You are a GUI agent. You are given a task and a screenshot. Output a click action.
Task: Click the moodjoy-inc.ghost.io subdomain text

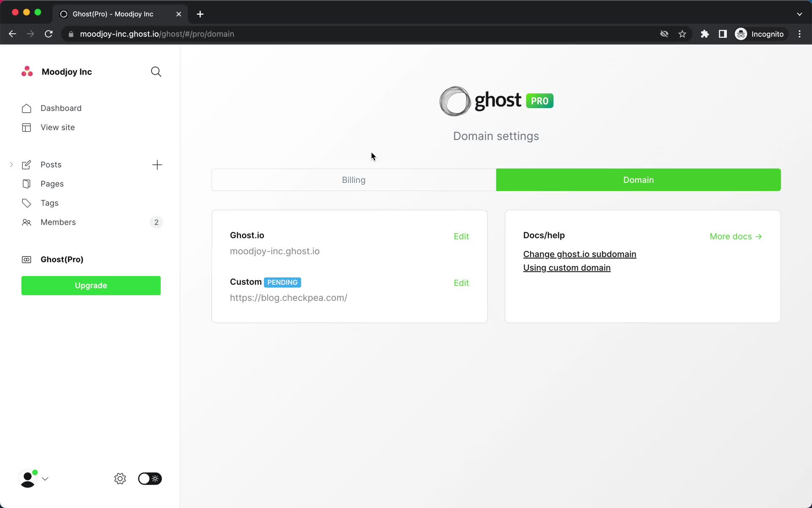[x=274, y=251]
